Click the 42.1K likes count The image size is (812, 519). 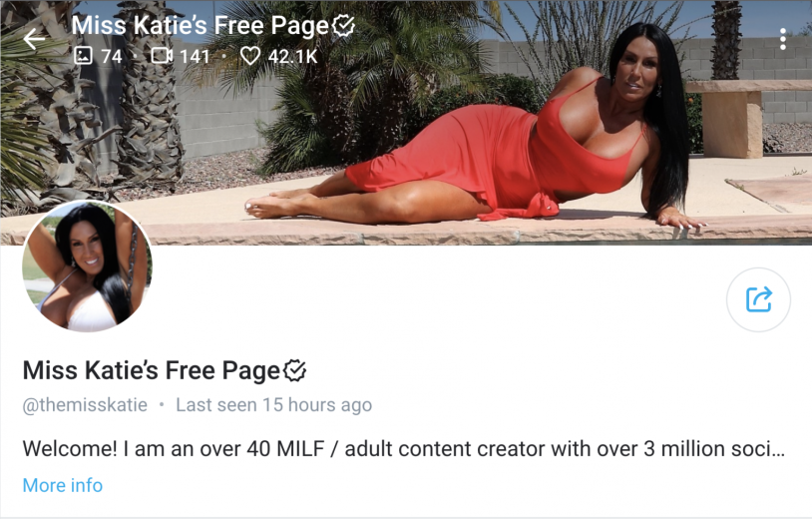click(x=292, y=56)
